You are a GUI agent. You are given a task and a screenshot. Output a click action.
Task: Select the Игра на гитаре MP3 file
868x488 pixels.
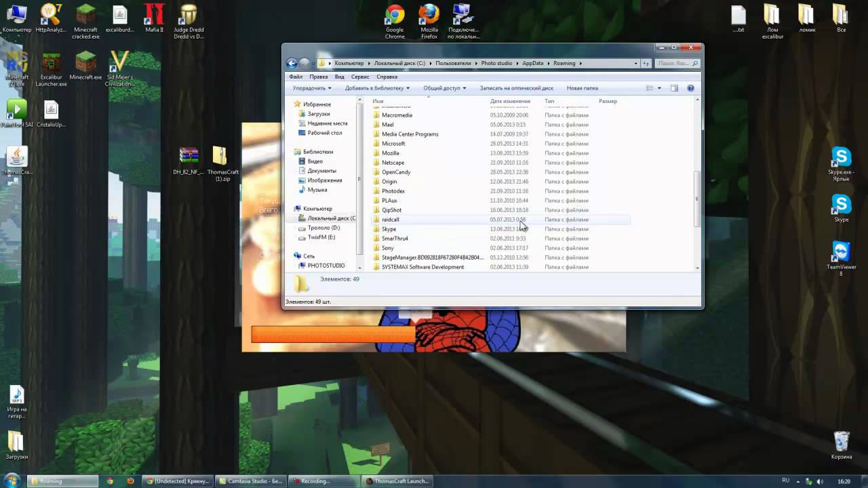(x=17, y=403)
